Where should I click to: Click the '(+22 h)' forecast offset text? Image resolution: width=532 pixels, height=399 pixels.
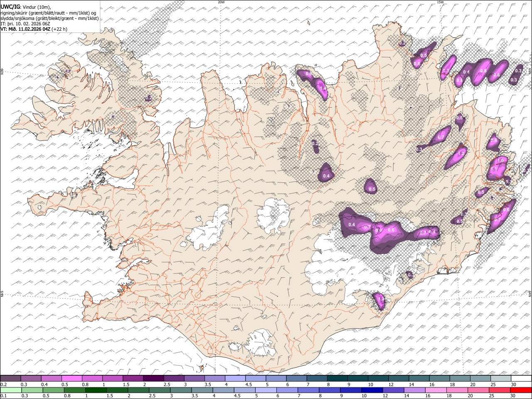pyautogui.click(x=60, y=29)
